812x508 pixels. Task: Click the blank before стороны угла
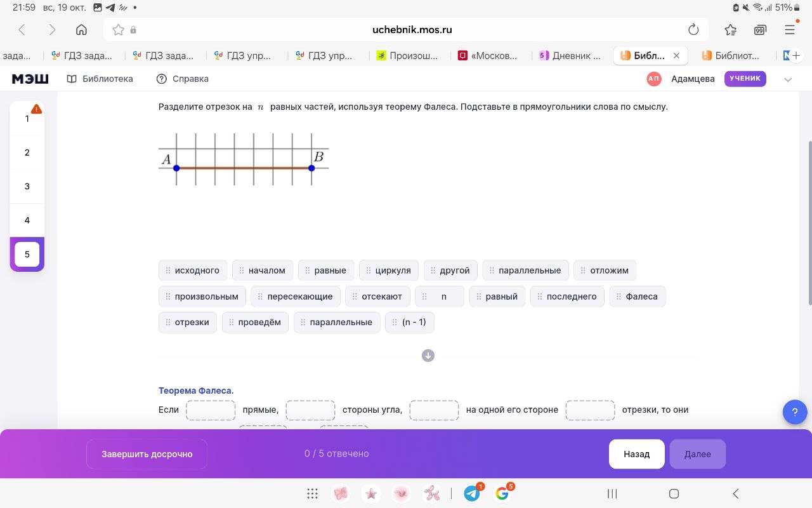[x=310, y=410]
